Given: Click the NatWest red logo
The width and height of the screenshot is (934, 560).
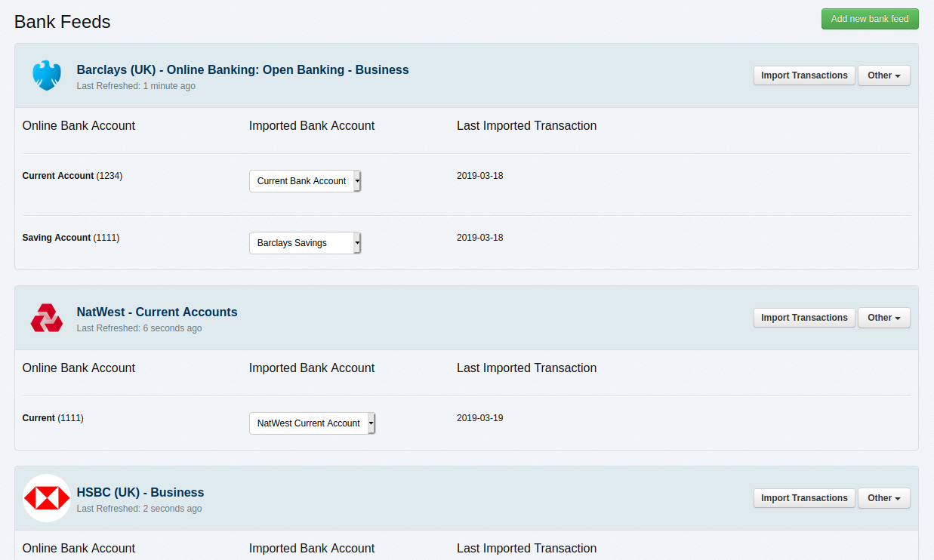Looking at the screenshot, I should click(x=47, y=318).
